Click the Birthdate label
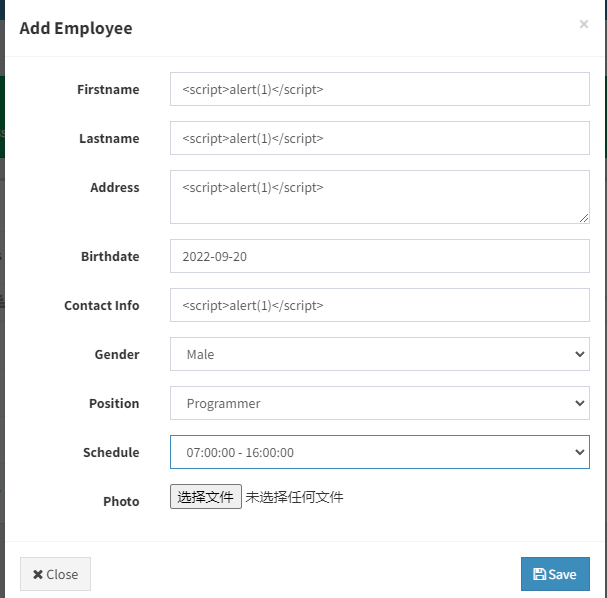 pyautogui.click(x=110, y=256)
